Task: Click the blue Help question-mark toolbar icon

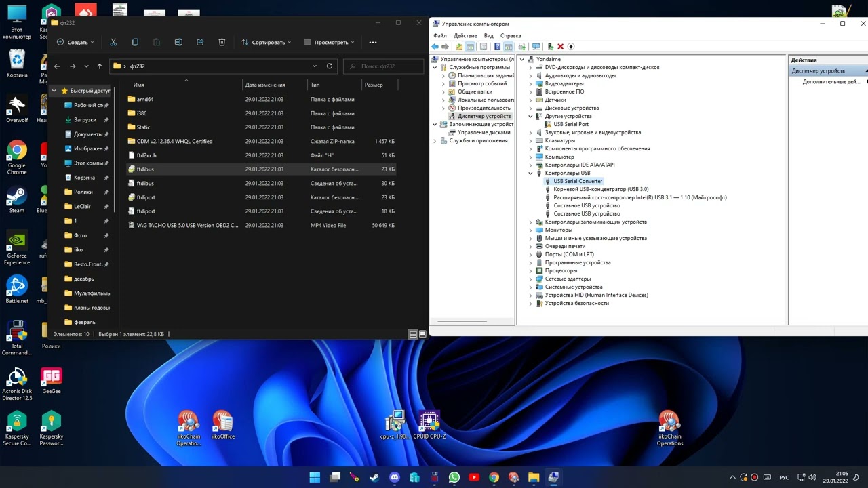Action: [x=497, y=47]
